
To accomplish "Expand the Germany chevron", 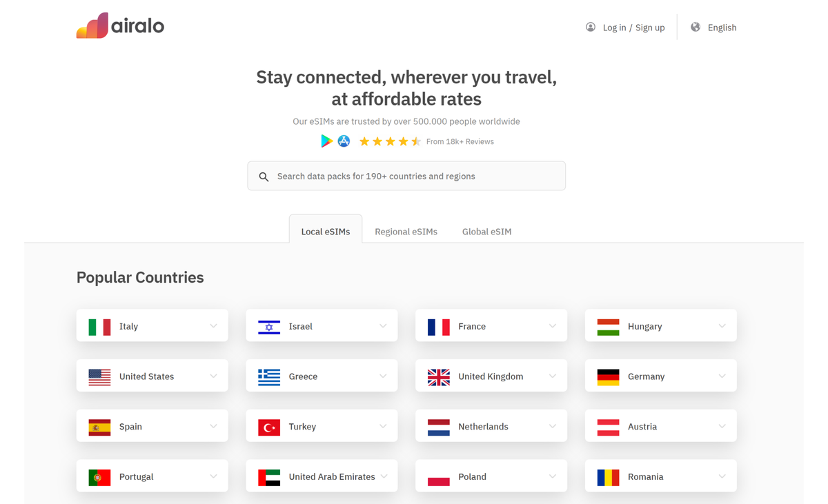I will 722,376.
